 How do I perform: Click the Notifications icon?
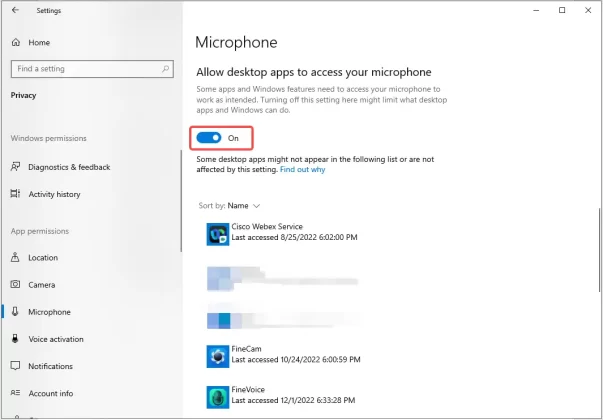pyautogui.click(x=15, y=366)
